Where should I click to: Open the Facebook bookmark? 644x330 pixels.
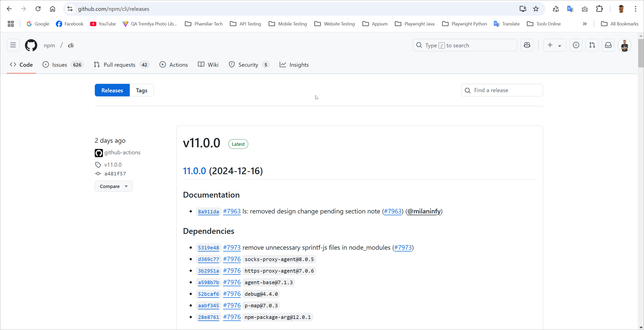pyautogui.click(x=70, y=24)
